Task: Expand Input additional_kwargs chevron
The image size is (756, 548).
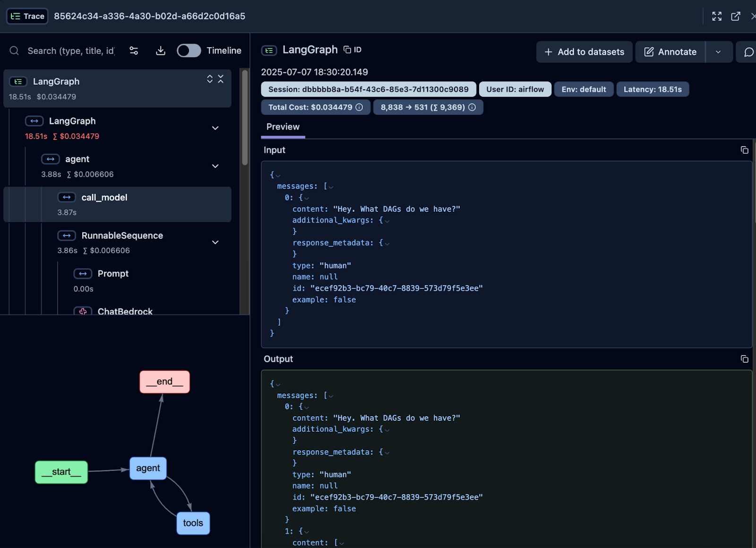Action: 387,221
